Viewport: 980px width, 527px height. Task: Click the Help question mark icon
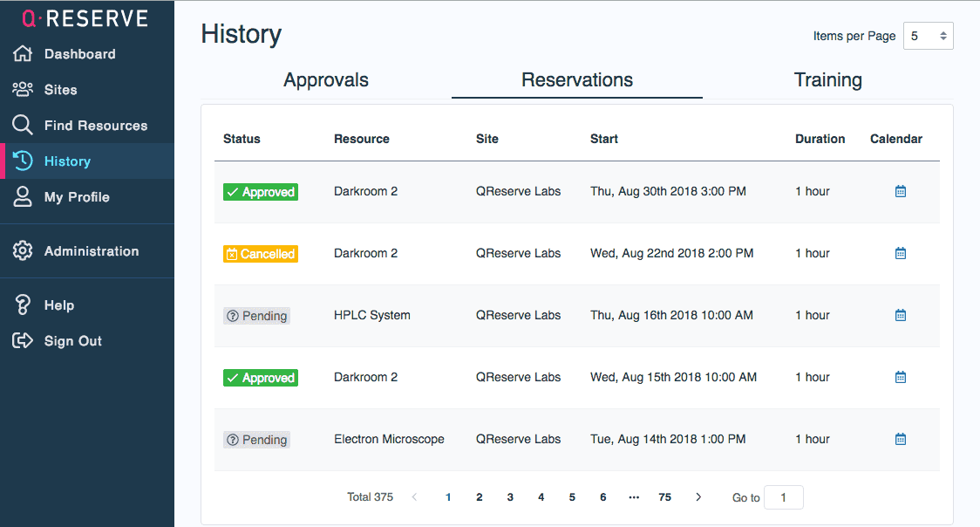click(23, 305)
